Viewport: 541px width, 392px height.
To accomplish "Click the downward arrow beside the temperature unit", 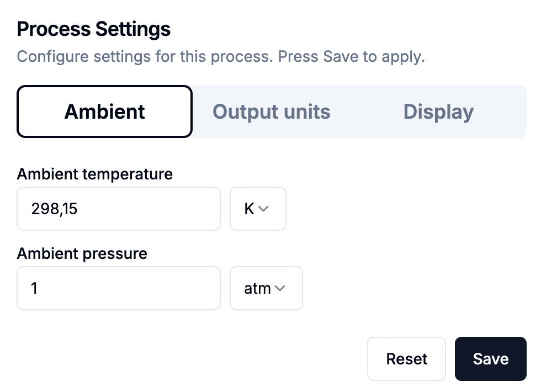I will coord(264,209).
